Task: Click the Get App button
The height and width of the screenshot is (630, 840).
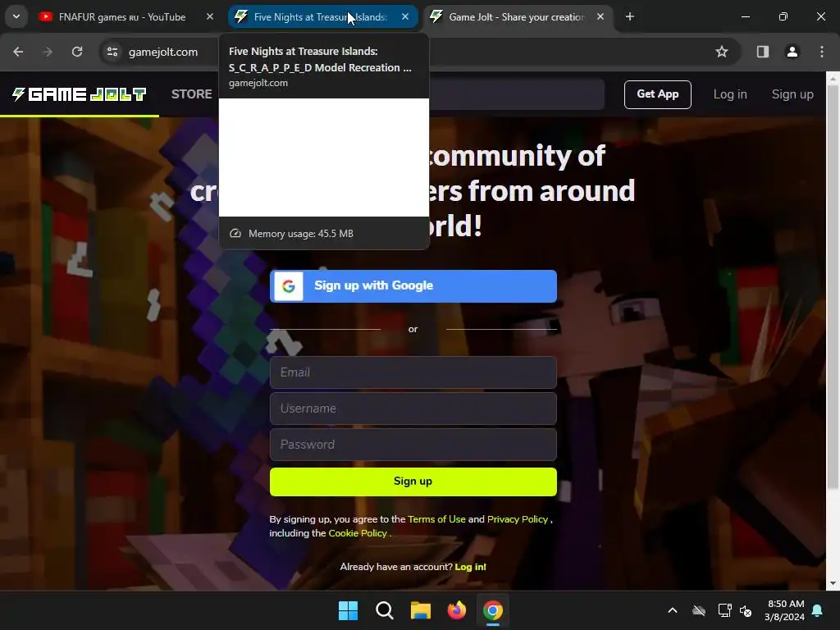Action: [x=657, y=94]
